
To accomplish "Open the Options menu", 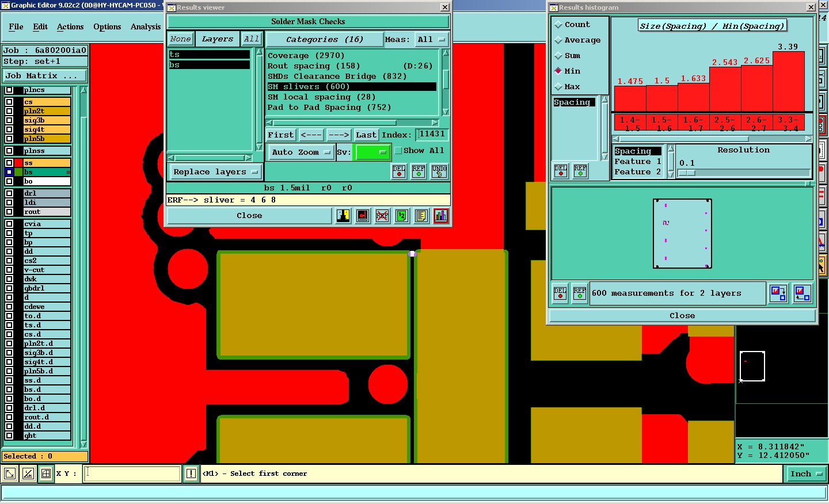I will coord(107,26).
